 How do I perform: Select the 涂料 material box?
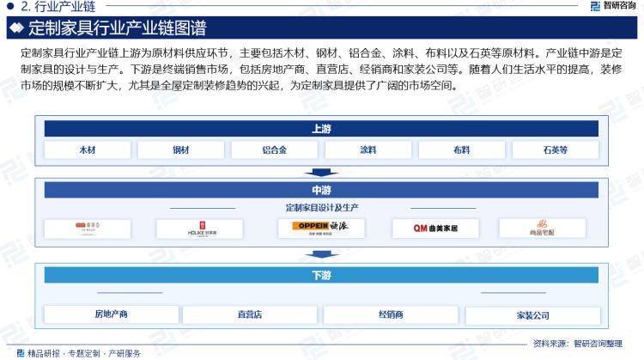368,149
